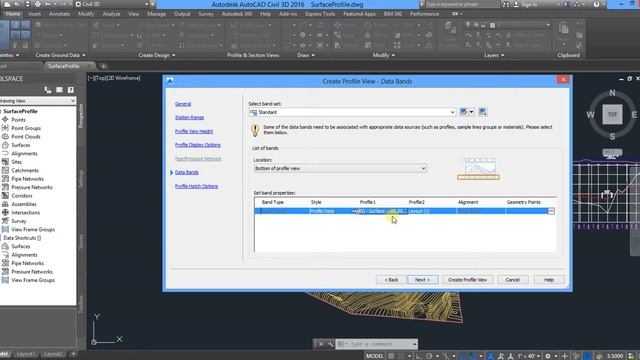Click the Toolspace help icon
640x360 pixels.
pyautogui.click(x=71, y=90)
